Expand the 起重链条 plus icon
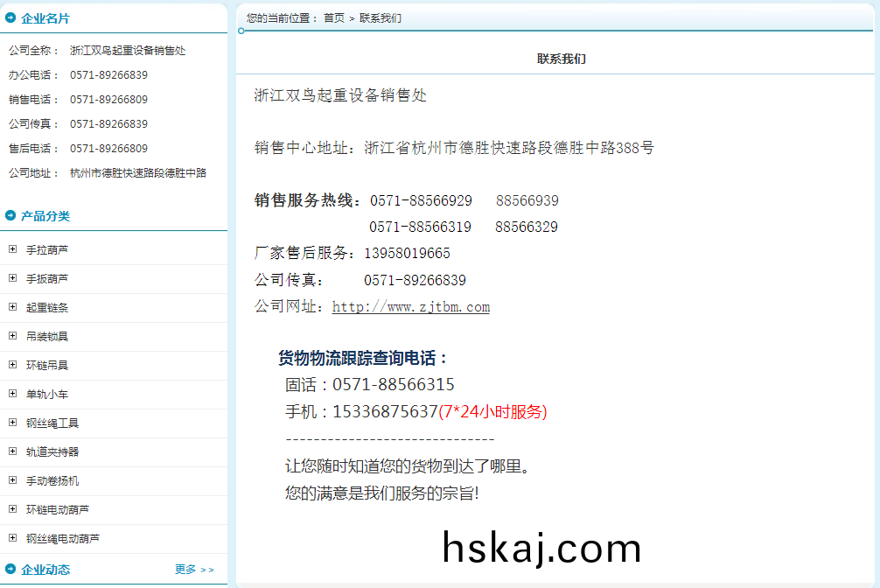 click(12, 307)
